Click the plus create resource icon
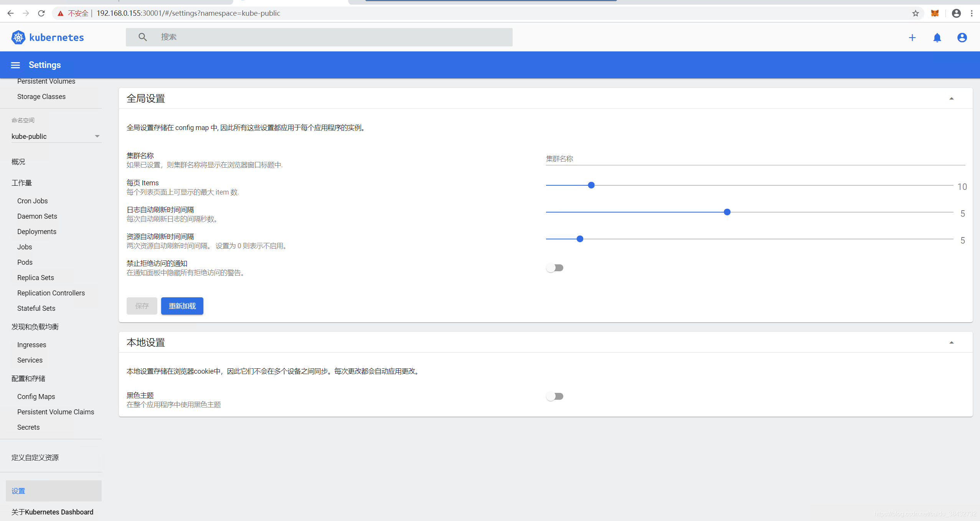980x521 pixels. tap(912, 38)
